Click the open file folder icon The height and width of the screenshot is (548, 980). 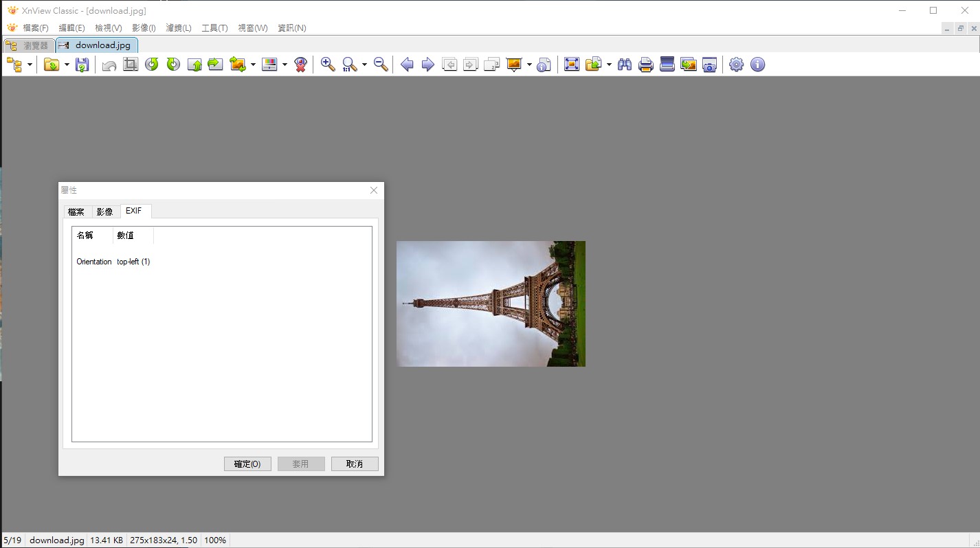[52, 65]
